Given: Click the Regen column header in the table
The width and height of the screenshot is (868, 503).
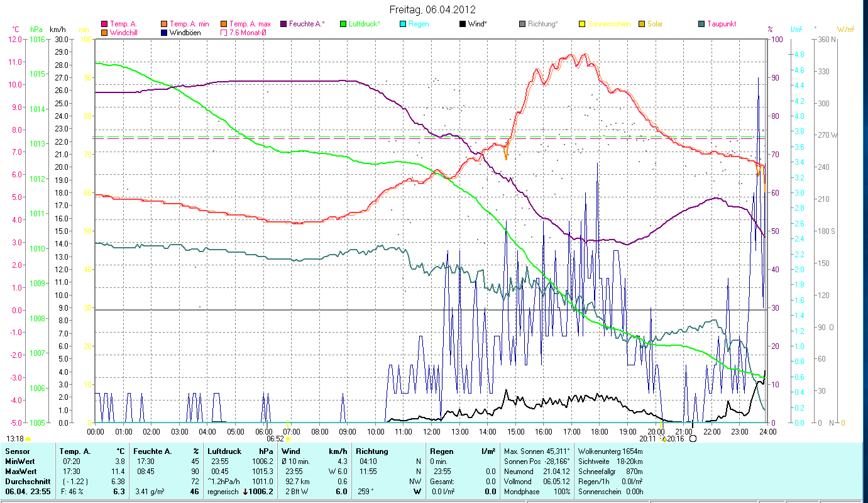Looking at the screenshot, I should pos(442,451).
